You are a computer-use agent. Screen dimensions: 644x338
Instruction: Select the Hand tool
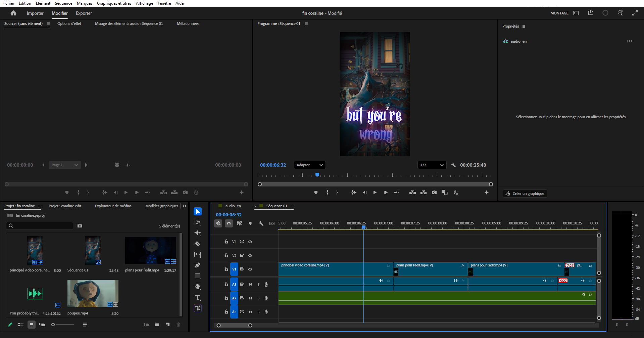click(x=198, y=287)
